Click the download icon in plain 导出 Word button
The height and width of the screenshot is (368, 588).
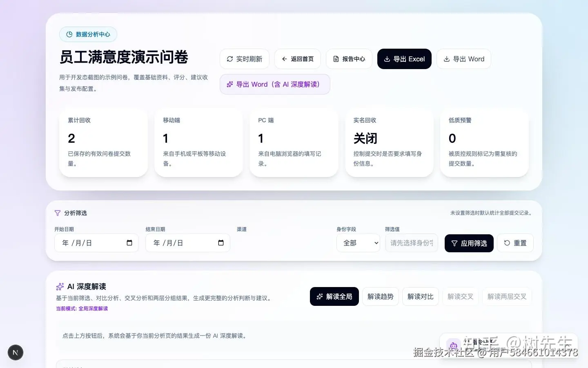447,59
